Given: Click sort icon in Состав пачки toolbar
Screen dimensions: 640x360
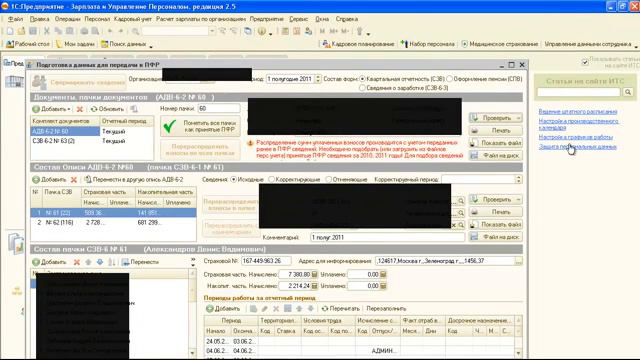Looking at the screenshot, I should coord(111,262).
